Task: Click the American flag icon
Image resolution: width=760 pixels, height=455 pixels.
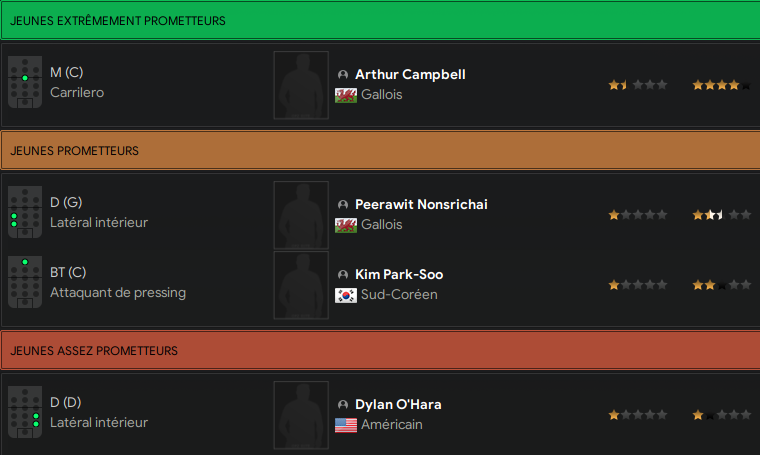Action: (x=346, y=425)
